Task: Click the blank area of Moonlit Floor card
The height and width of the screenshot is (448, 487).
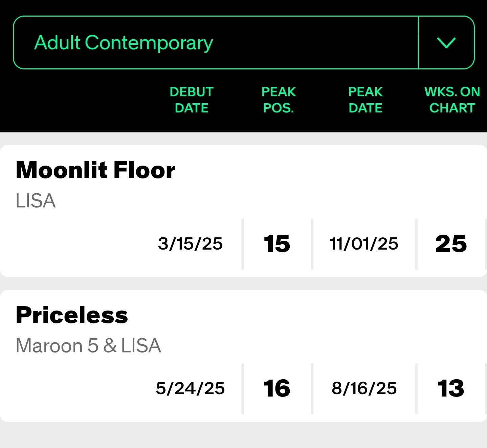Action: pyautogui.click(x=305, y=183)
